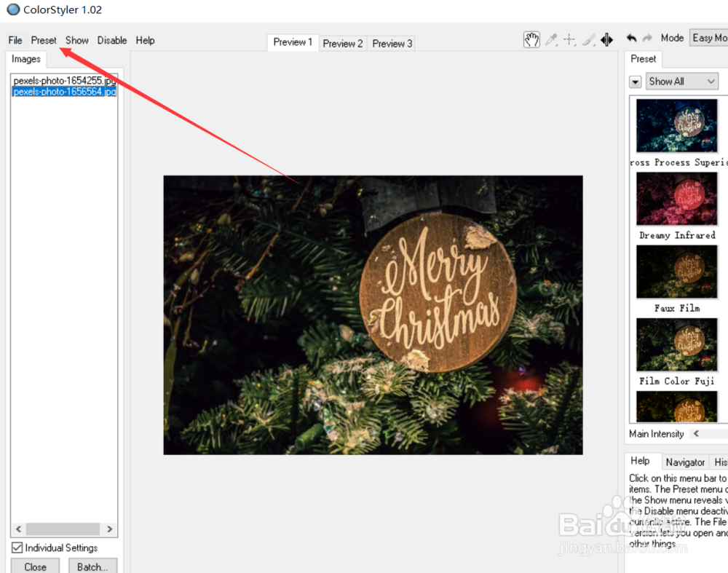The width and height of the screenshot is (728, 573).
Task: Select the Preset panel tab
Action: click(643, 59)
